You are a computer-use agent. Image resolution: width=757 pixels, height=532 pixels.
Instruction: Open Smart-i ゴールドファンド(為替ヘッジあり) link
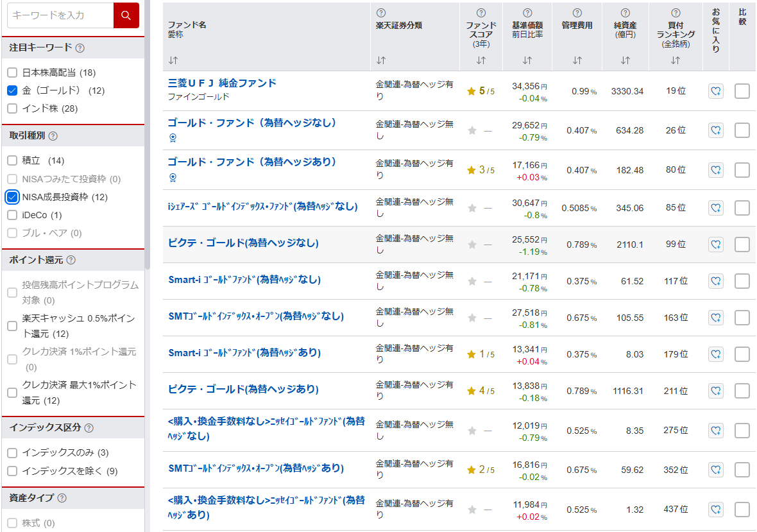pos(244,353)
